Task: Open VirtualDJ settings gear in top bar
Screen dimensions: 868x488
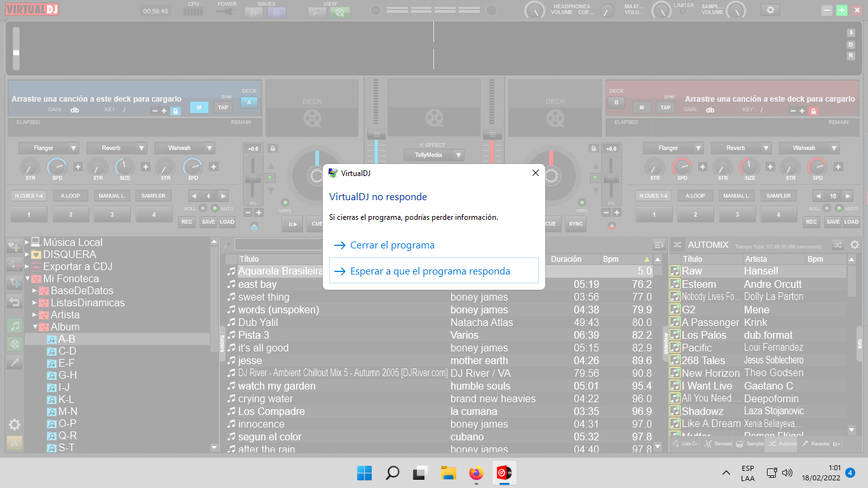Action: pos(771,10)
